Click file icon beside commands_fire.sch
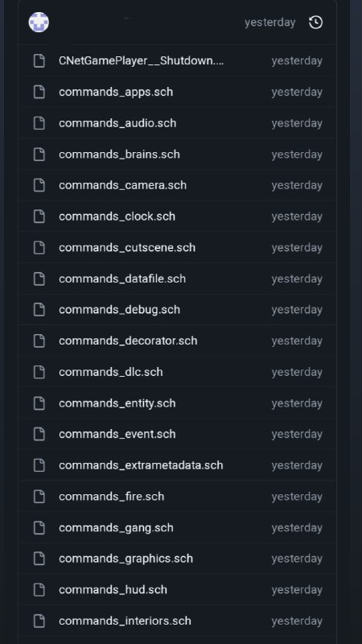The width and height of the screenshot is (362, 644). tap(39, 497)
